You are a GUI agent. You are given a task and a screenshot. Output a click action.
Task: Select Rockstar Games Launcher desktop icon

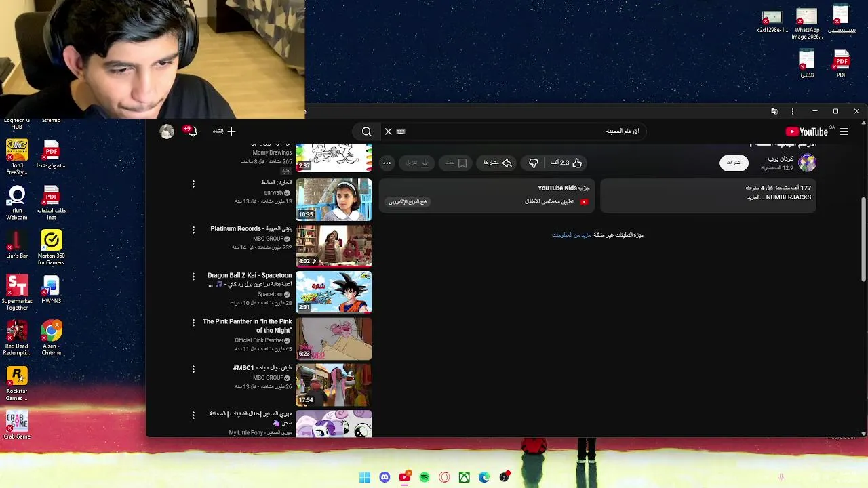pyautogui.click(x=17, y=384)
